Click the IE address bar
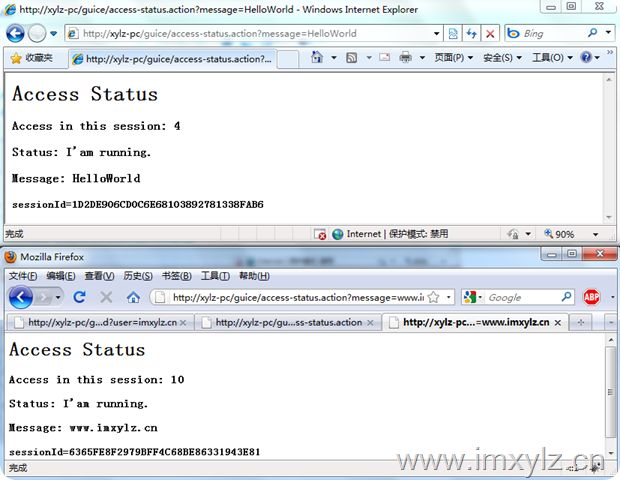This screenshot has width=620, height=480. coord(253,34)
